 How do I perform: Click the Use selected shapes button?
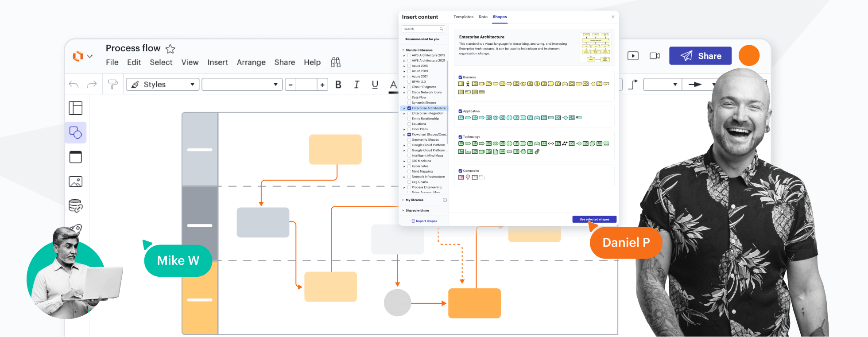594,219
